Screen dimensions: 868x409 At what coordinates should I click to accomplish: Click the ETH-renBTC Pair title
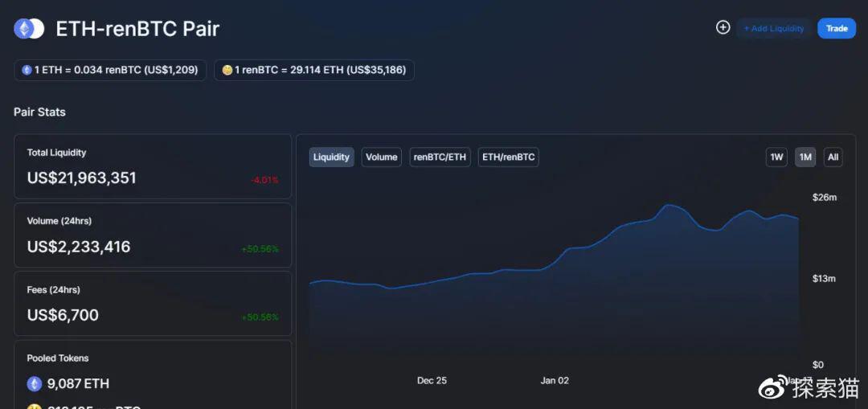pyautogui.click(x=138, y=29)
